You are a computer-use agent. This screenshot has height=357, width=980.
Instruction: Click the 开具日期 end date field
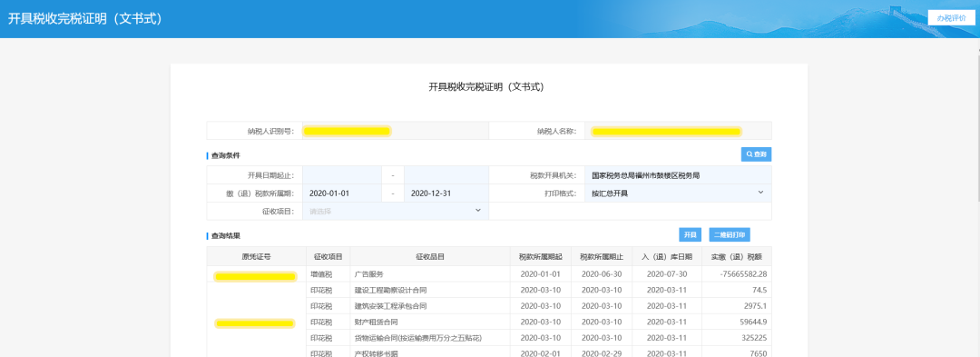pyautogui.click(x=446, y=175)
